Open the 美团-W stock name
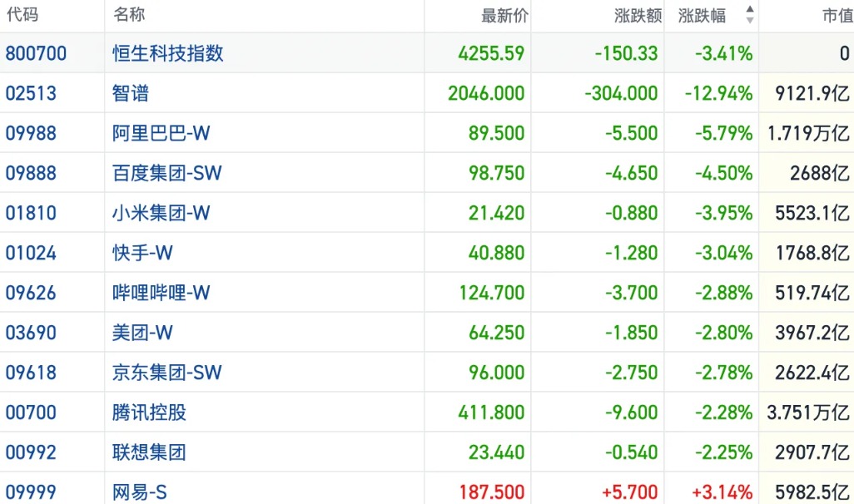The width and height of the screenshot is (854, 504). click(142, 333)
